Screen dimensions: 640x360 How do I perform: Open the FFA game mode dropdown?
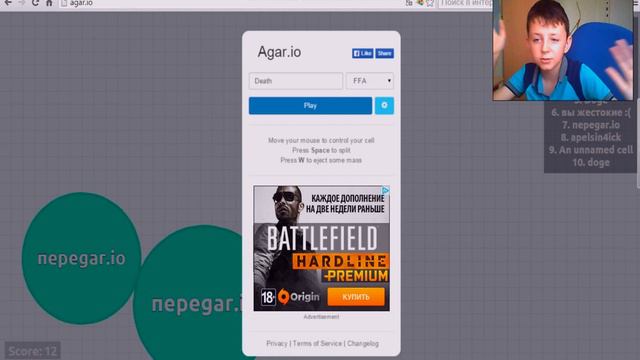[x=370, y=81]
